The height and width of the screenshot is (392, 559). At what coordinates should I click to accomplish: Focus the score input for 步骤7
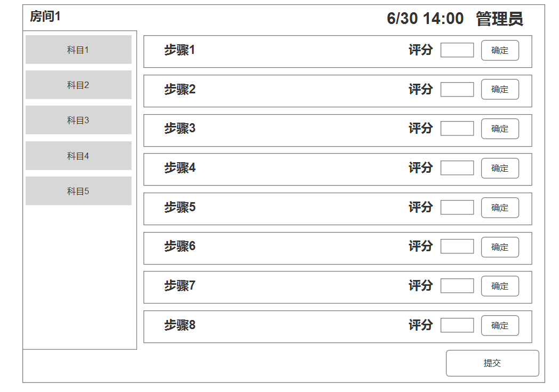pos(457,286)
